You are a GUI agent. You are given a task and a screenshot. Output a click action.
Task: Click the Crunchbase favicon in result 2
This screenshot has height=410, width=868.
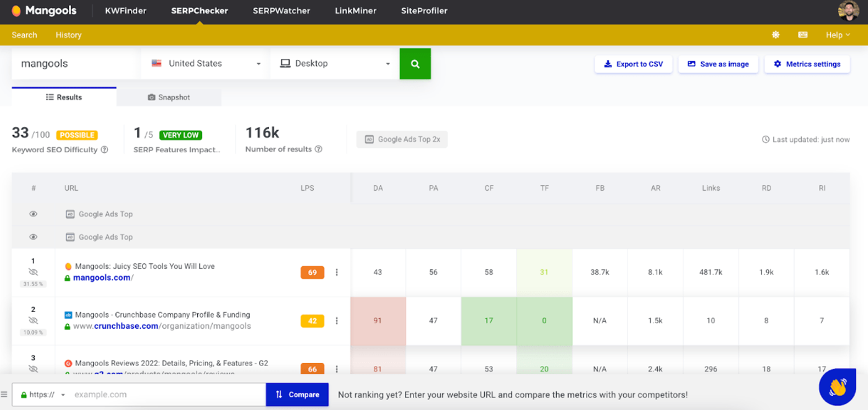(x=68, y=315)
